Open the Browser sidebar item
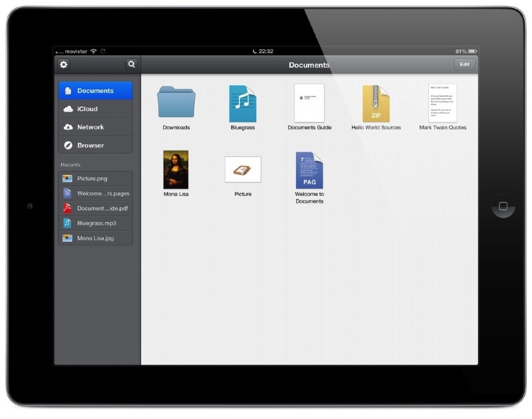This screenshot has height=419, width=532. coord(95,145)
